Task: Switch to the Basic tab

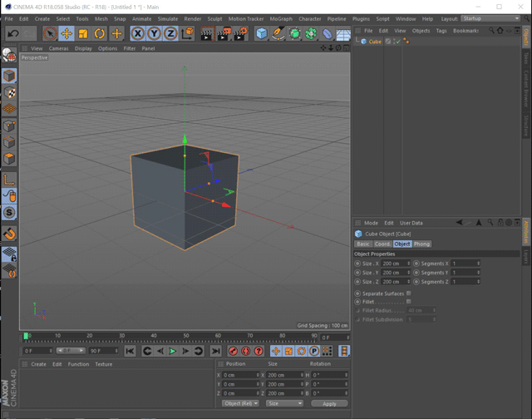Action: (362, 244)
